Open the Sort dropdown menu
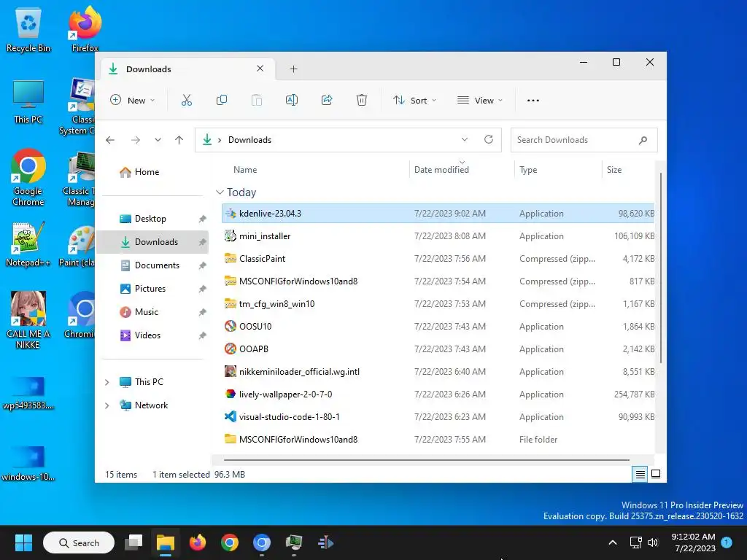Image resolution: width=747 pixels, height=560 pixels. [414, 101]
